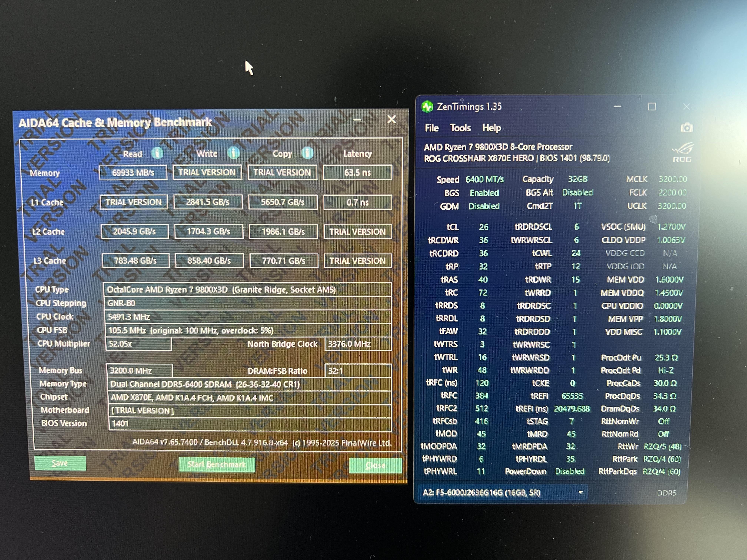Click the CPU Multiplier field 52.05x
The width and height of the screenshot is (747, 560).
[138, 344]
